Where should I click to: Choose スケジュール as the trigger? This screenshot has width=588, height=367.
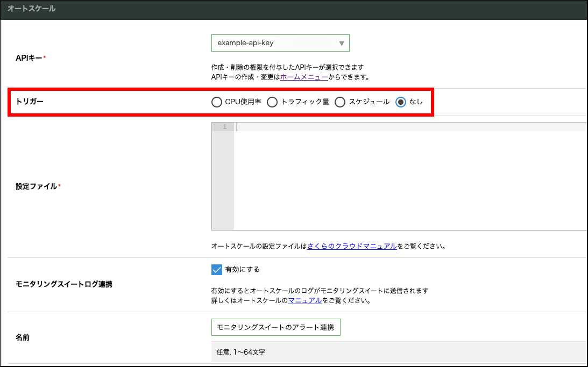coord(340,102)
